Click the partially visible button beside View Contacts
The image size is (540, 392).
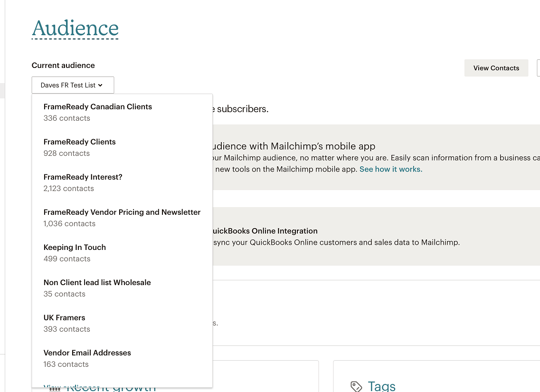(x=538, y=68)
